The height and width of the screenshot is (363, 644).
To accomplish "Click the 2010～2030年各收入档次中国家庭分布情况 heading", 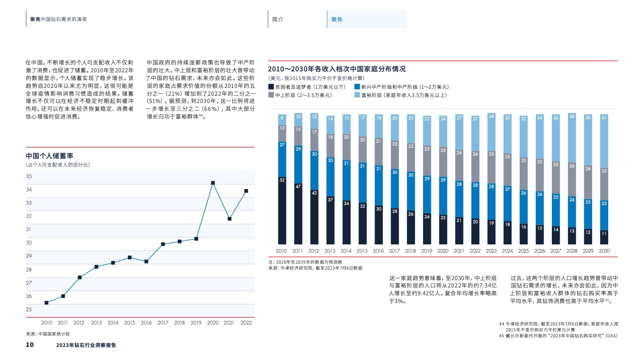I will 336,69.
